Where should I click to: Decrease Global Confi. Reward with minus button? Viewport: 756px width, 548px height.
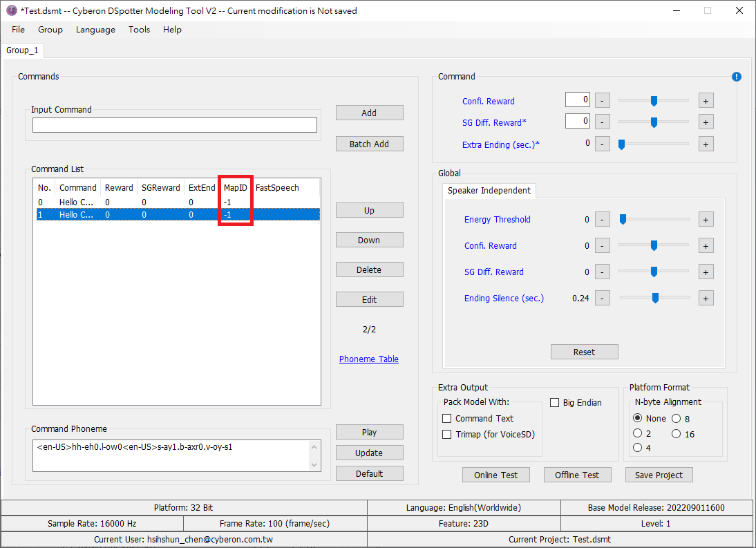point(602,246)
